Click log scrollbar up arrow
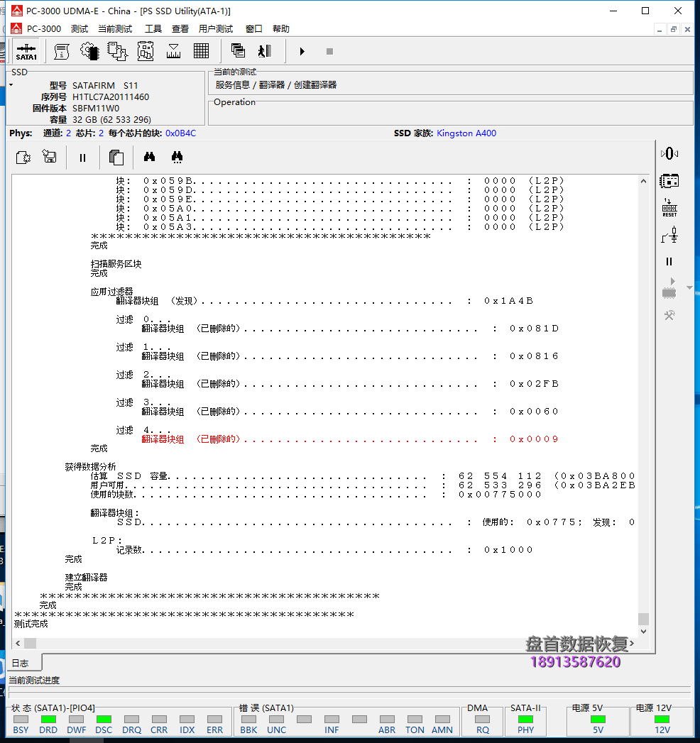 643,181
